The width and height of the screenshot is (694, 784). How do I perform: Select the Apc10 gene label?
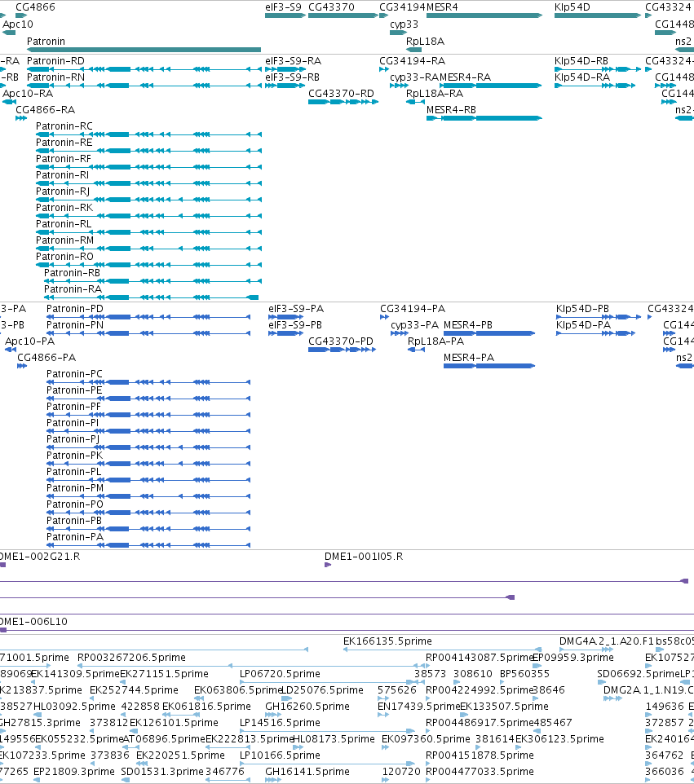pos(18,24)
